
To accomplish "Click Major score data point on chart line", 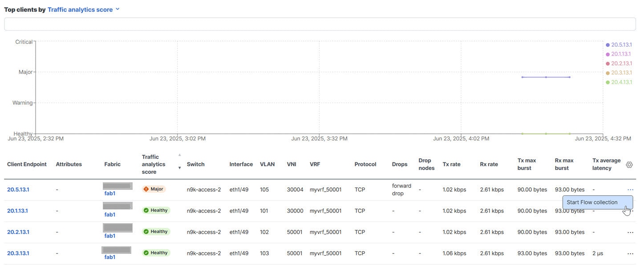I will coord(546,77).
